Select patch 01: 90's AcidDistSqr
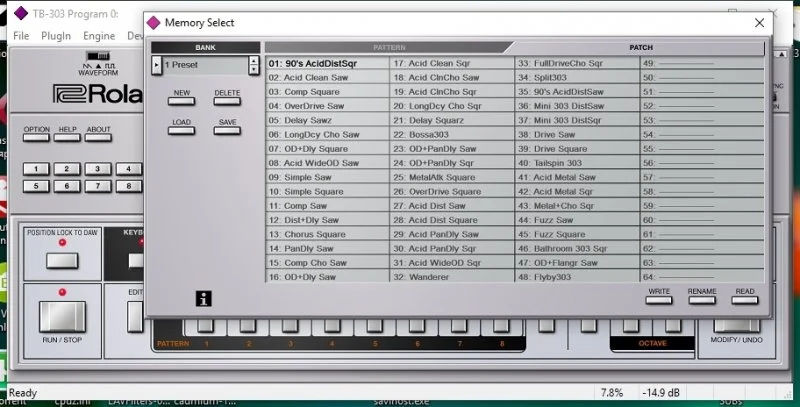This screenshot has height=407, width=800. pyautogui.click(x=327, y=63)
